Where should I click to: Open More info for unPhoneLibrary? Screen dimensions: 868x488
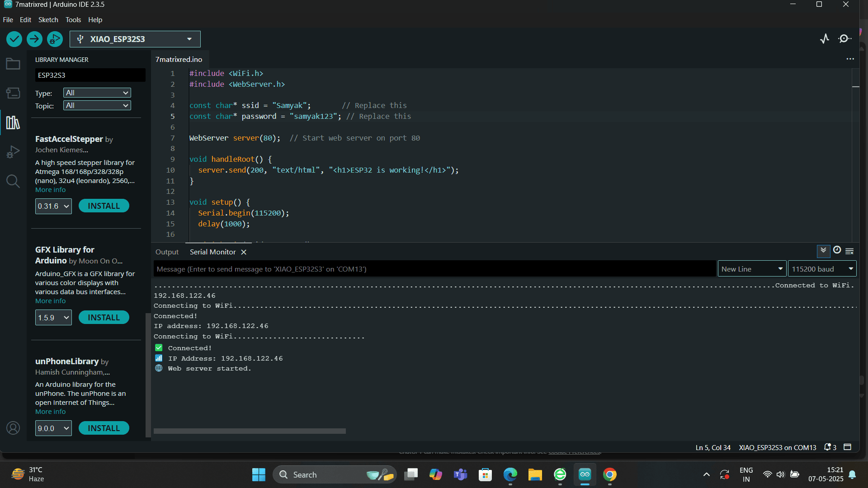pos(50,412)
